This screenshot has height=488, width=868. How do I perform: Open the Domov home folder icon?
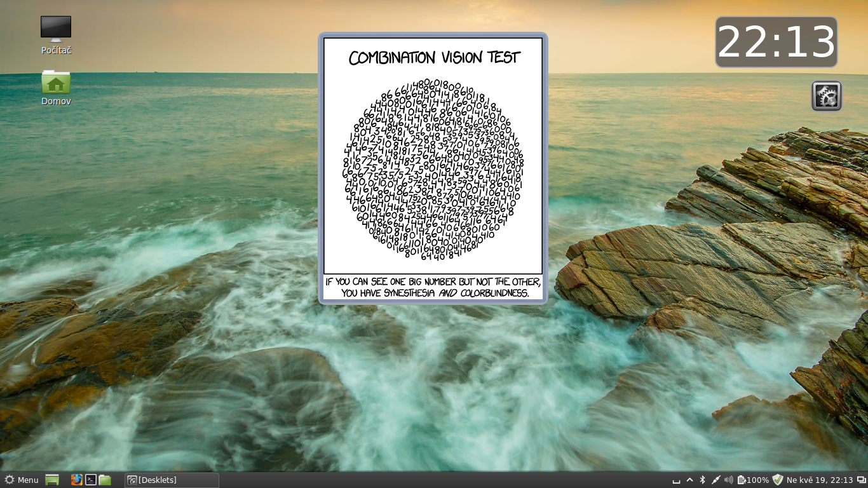coord(55,83)
